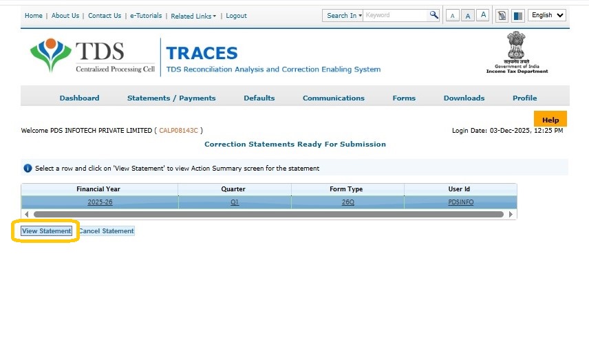Expand the Search In dropdown
The width and height of the screenshot is (589, 364).
(x=344, y=15)
